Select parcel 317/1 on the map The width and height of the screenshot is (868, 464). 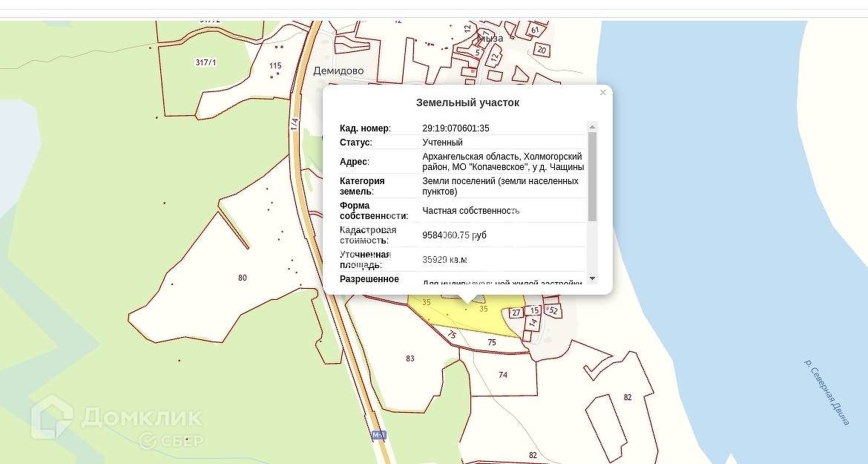206,62
